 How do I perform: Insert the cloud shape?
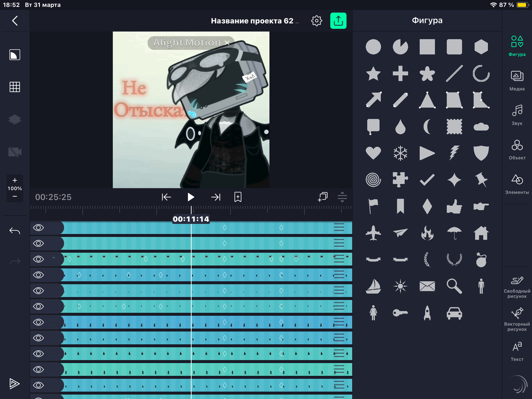click(x=481, y=127)
